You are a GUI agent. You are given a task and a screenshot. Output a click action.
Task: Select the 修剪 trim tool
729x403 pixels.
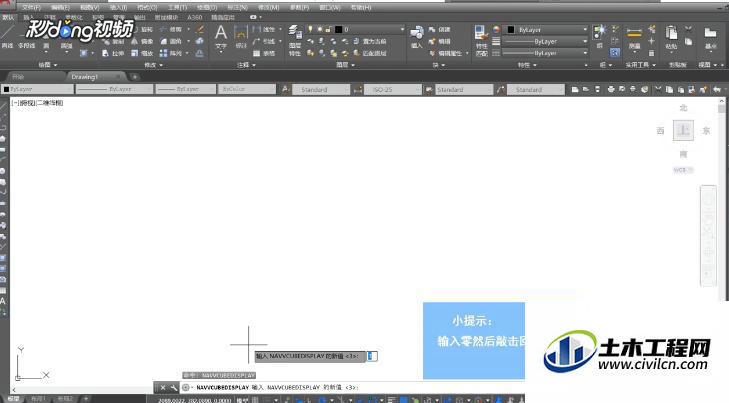coord(171,29)
